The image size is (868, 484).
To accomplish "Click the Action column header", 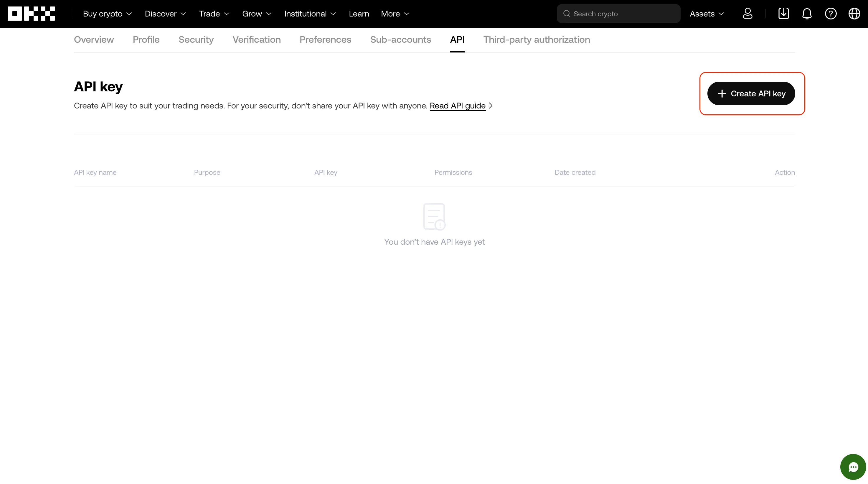I will [x=784, y=172].
